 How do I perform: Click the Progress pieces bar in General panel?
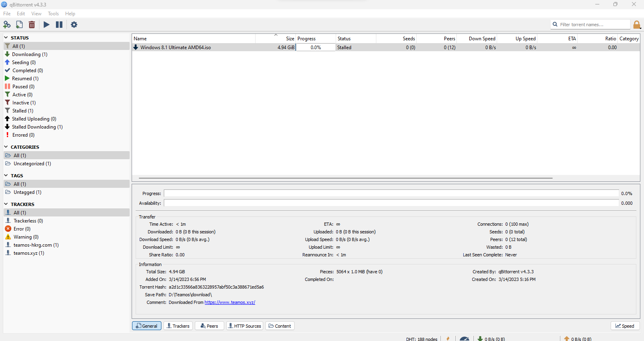point(391,193)
